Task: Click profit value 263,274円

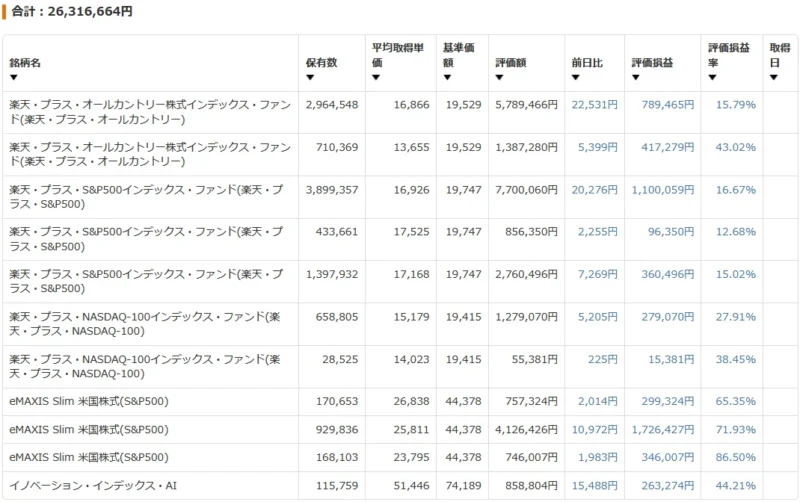Action: [668, 486]
